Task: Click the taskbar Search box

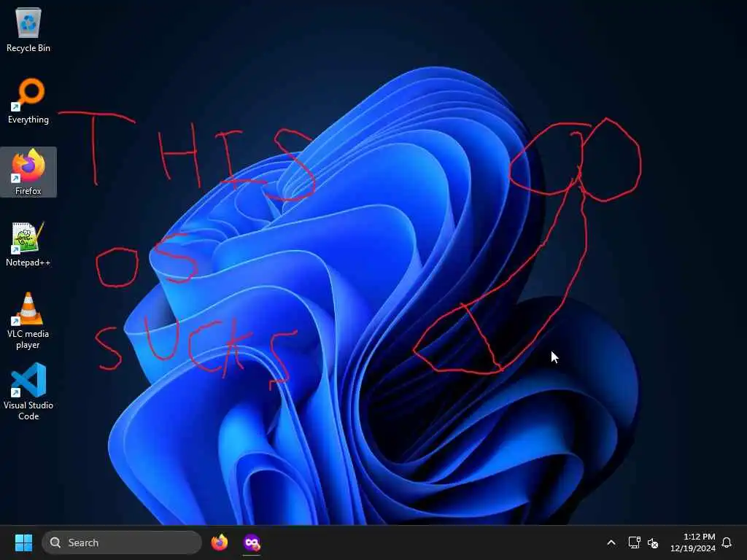Action: (122, 542)
